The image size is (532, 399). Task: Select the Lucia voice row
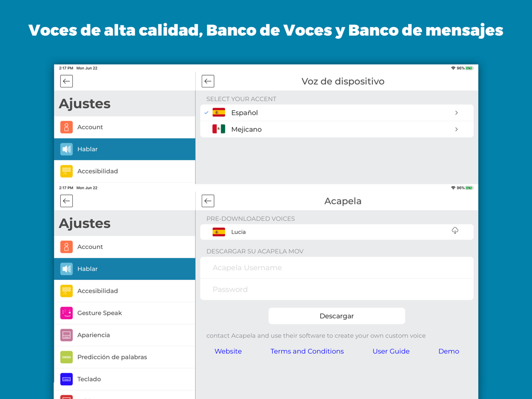click(x=337, y=232)
